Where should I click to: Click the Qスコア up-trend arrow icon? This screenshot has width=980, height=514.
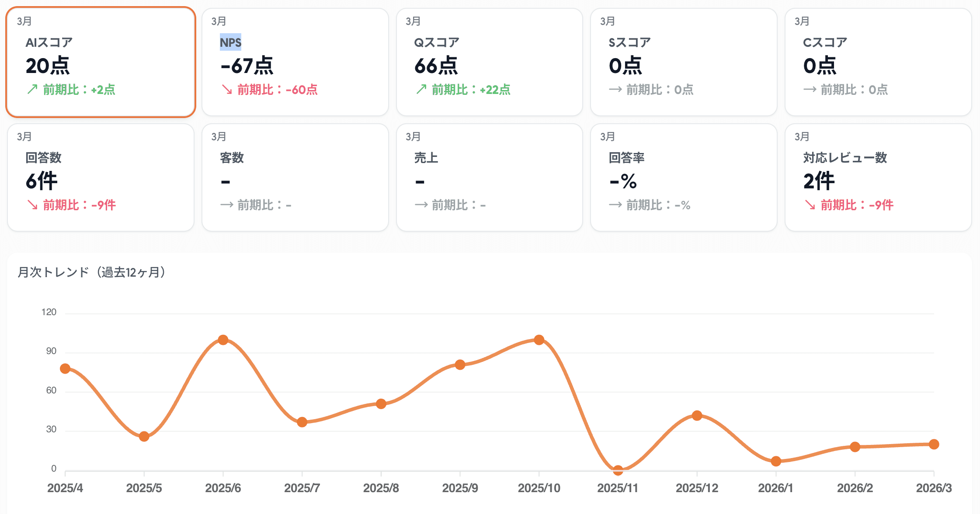point(421,90)
